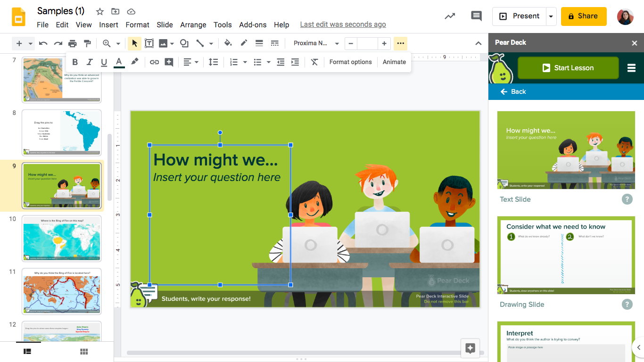Image resolution: width=644 pixels, height=362 pixels.
Task: Toggle bold formatting
Action: 74,62
